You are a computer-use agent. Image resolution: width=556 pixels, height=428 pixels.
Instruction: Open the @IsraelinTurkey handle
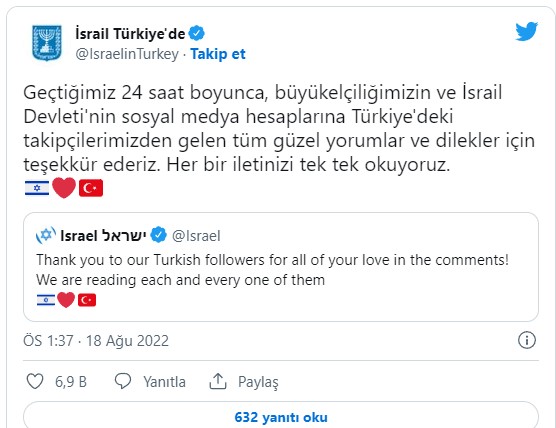(x=127, y=54)
